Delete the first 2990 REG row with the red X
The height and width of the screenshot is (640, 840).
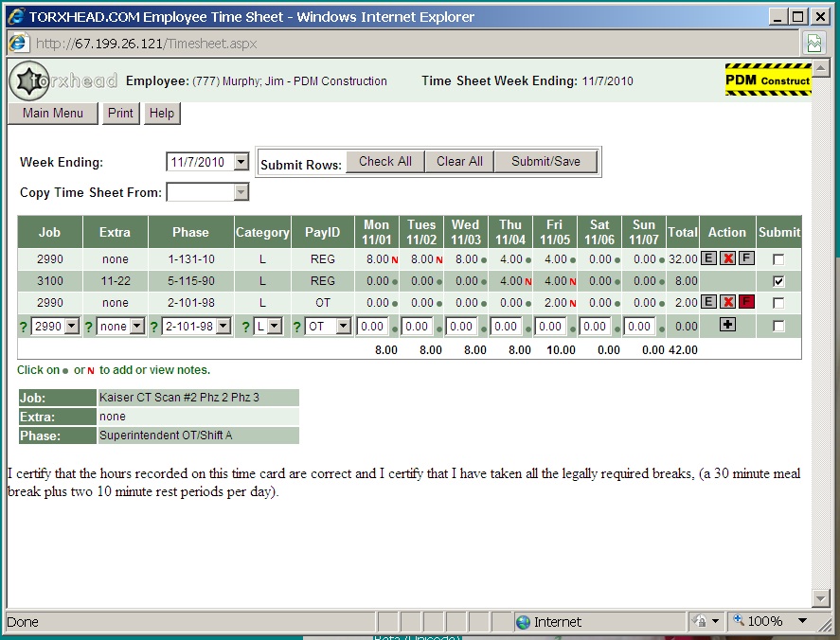[727, 259]
